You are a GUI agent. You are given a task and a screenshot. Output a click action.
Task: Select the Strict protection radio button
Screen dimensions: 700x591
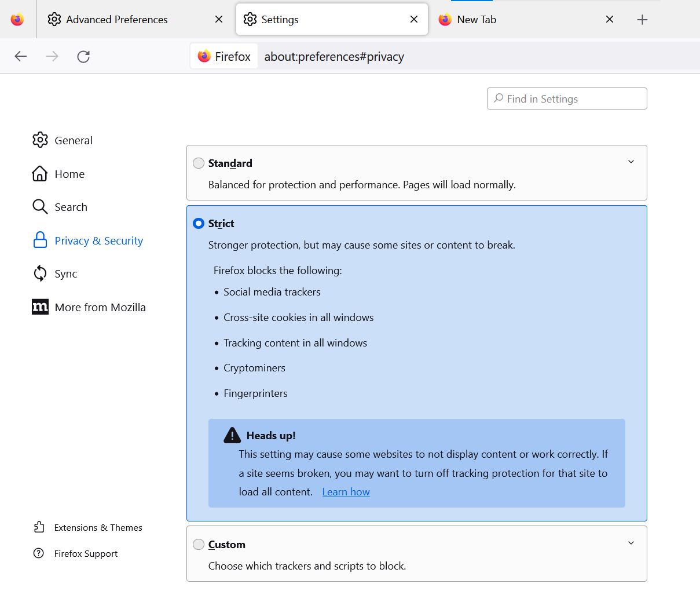(x=199, y=224)
